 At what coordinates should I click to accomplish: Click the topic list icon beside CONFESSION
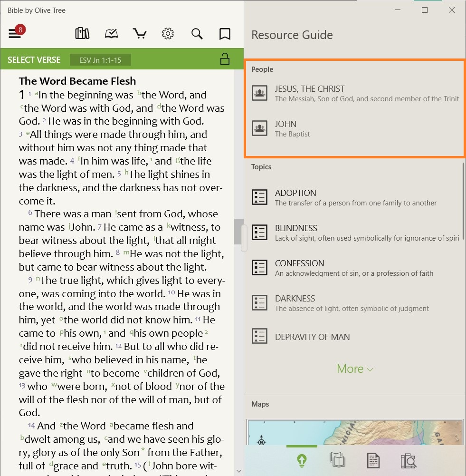pos(259,267)
